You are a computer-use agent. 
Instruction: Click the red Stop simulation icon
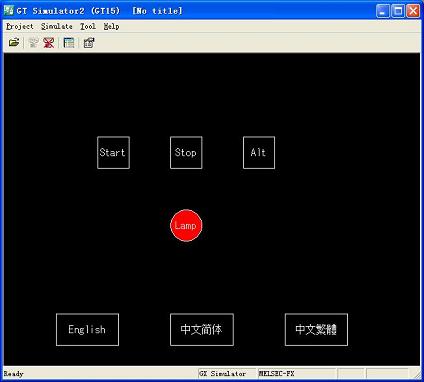[x=49, y=43]
